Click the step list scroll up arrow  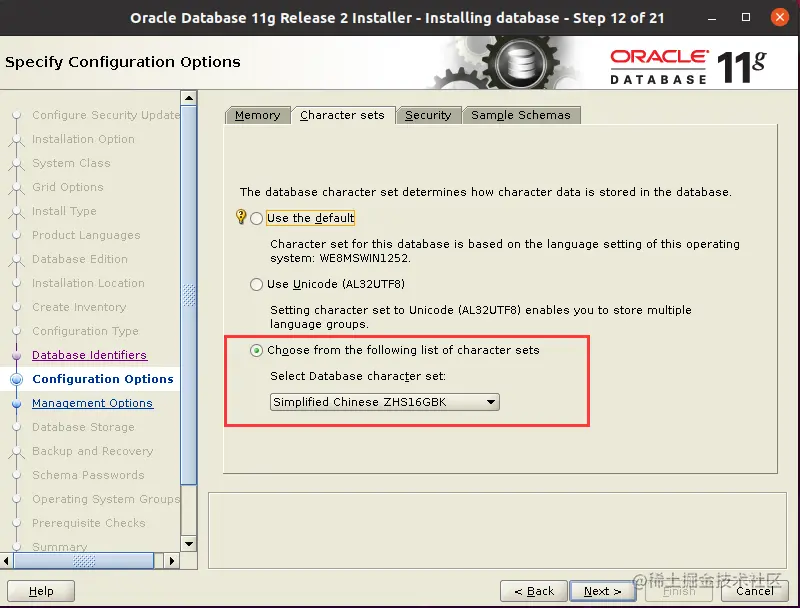189,97
